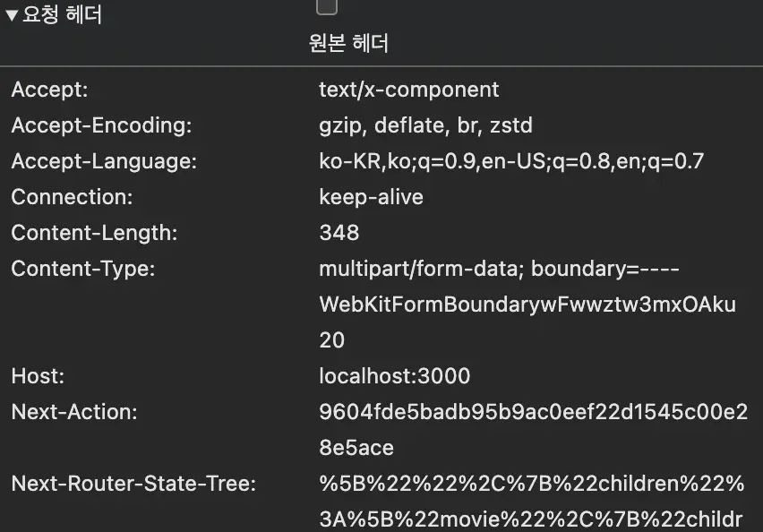The height and width of the screenshot is (532, 763).
Task: Click the Content-Type header name
Action: (x=82, y=269)
